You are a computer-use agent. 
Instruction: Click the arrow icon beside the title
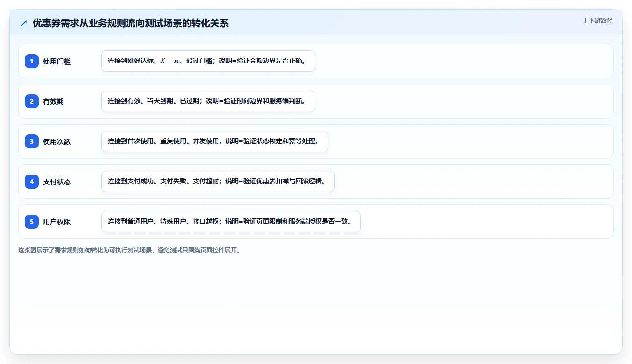[x=24, y=23]
